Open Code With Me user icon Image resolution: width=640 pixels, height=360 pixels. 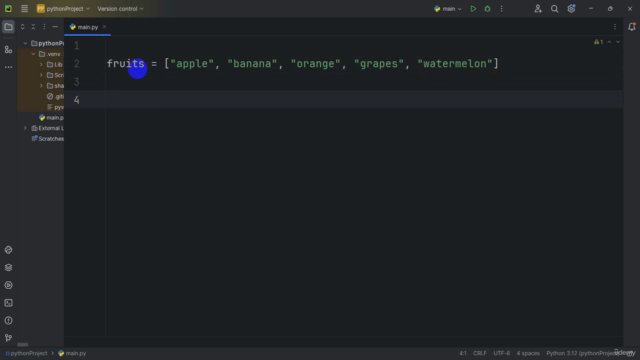(538, 9)
